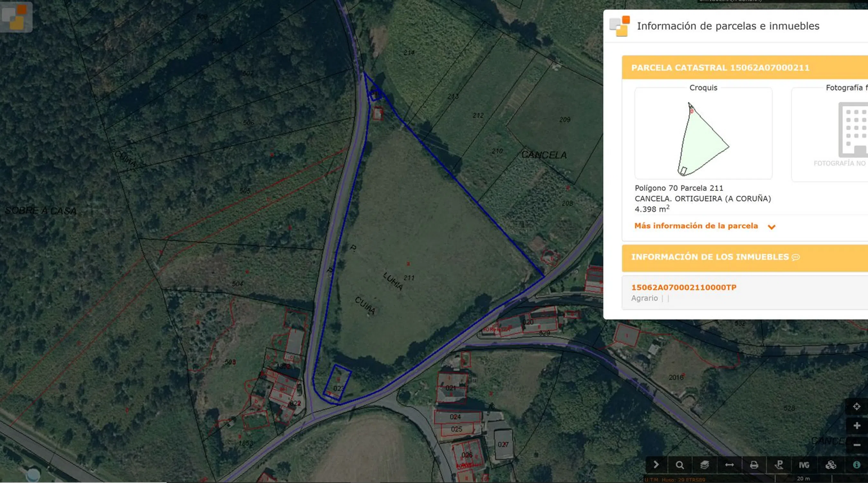The image size is (868, 483).
Task: Click the top-left Catastro logo button
Action: [x=16, y=17]
